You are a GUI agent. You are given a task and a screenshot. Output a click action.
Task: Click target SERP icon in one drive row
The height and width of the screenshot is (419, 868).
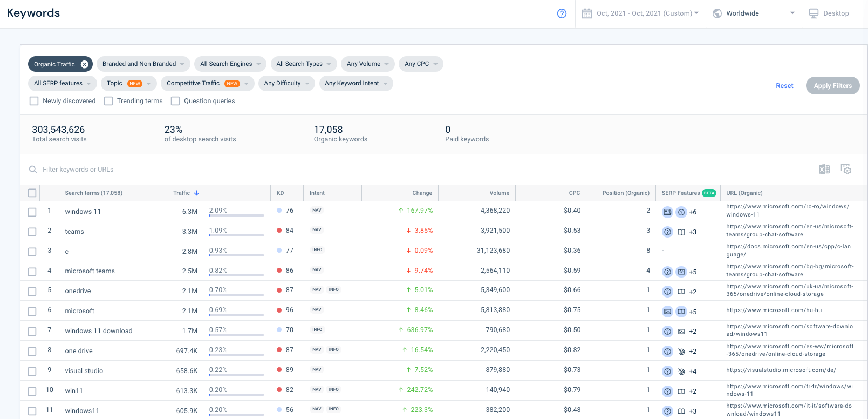tap(681, 352)
